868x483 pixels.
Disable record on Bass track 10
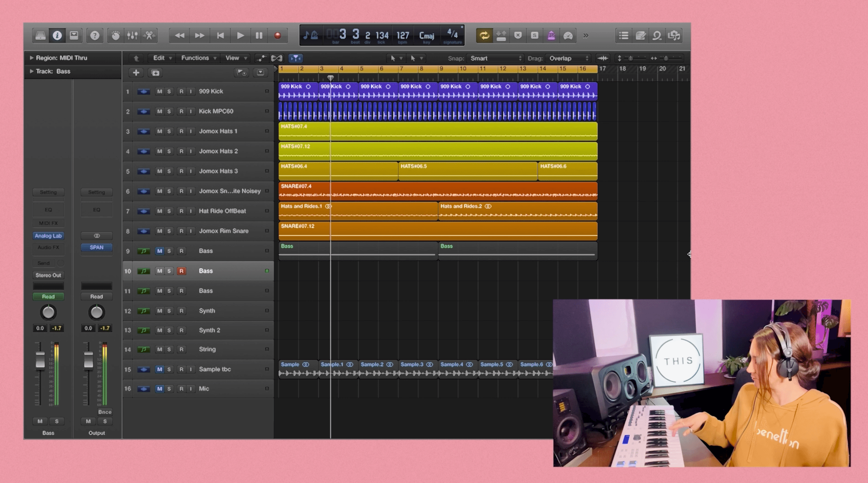[x=181, y=271]
